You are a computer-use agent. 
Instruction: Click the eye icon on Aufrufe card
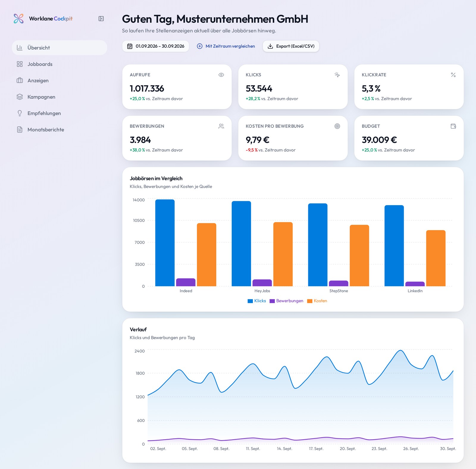pyautogui.click(x=221, y=75)
